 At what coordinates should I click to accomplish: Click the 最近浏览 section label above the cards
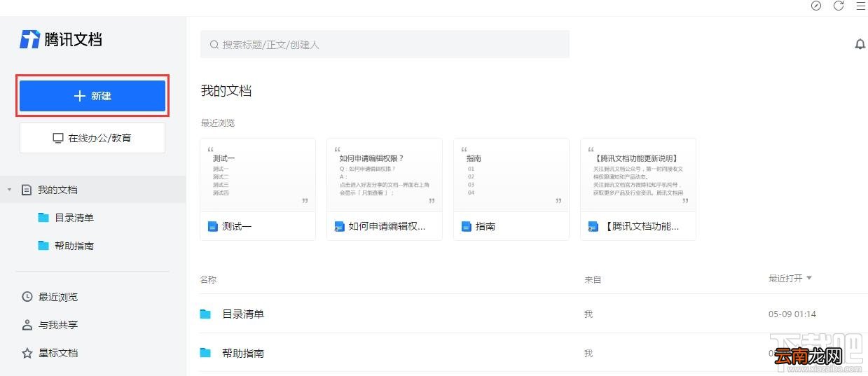coord(218,123)
